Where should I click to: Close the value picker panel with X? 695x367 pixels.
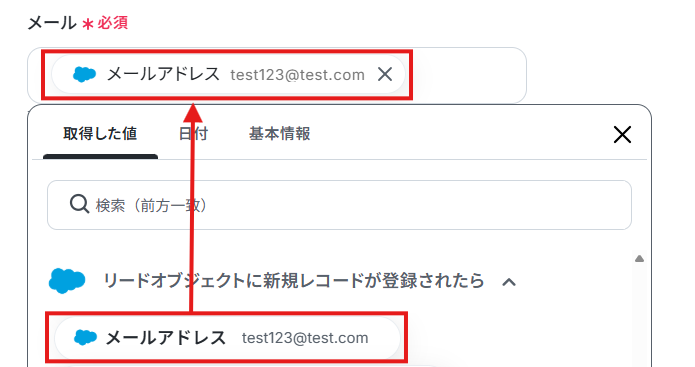coord(622,134)
